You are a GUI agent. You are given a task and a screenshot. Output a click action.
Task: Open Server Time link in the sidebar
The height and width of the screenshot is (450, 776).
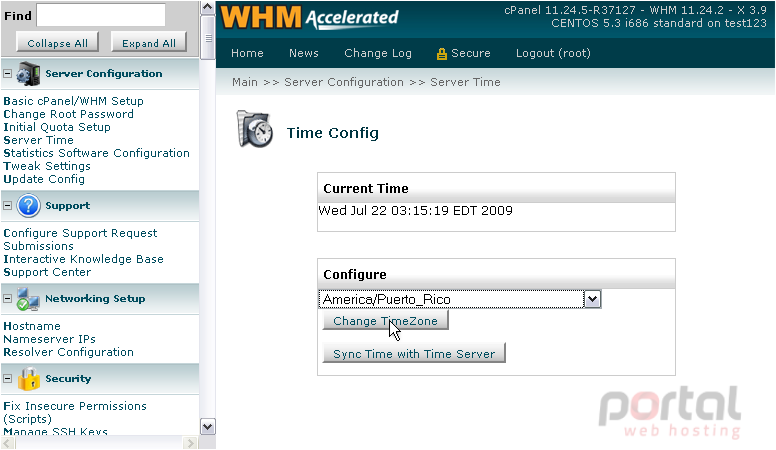38,140
